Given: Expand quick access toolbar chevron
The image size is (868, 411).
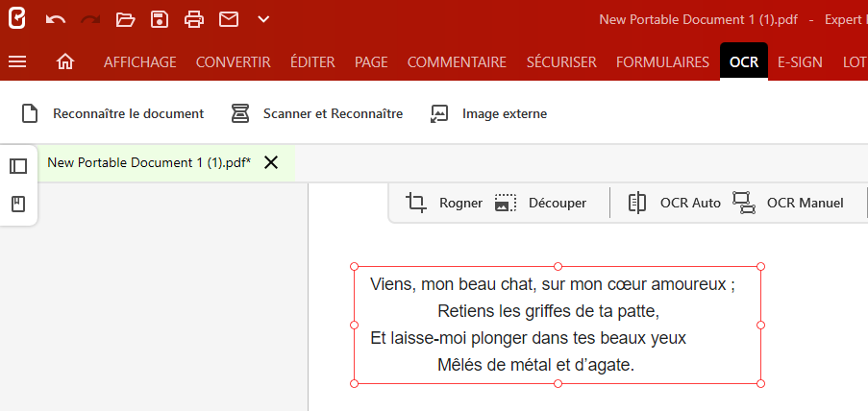Looking at the screenshot, I should (263, 19).
